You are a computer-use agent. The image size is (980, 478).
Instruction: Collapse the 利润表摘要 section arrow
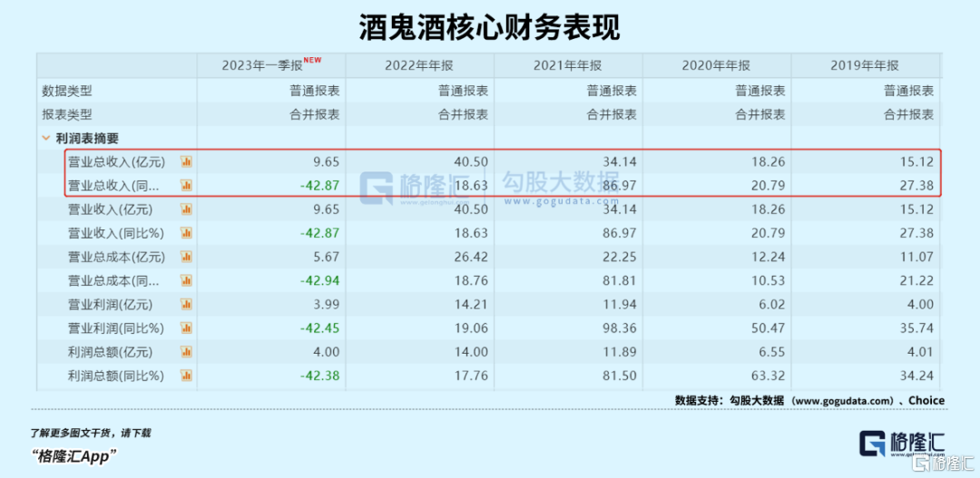tap(45, 138)
